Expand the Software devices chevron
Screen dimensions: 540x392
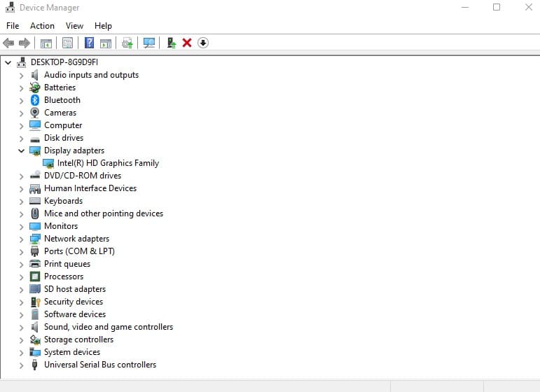21,314
